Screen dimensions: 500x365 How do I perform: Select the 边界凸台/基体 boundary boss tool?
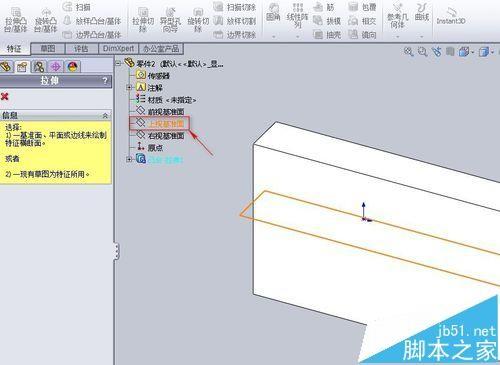coord(92,34)
